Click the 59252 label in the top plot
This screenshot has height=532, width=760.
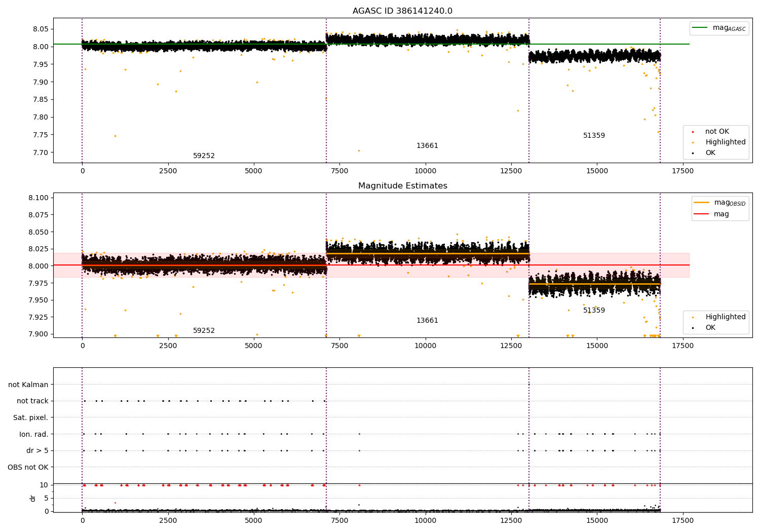[x=204, y=156]
